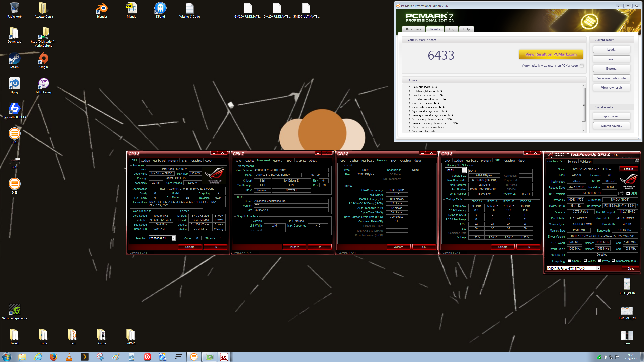Open the Assetto Corsa folder
The height and width of the screenshot is (362, 644).
[x=44, y=10]
